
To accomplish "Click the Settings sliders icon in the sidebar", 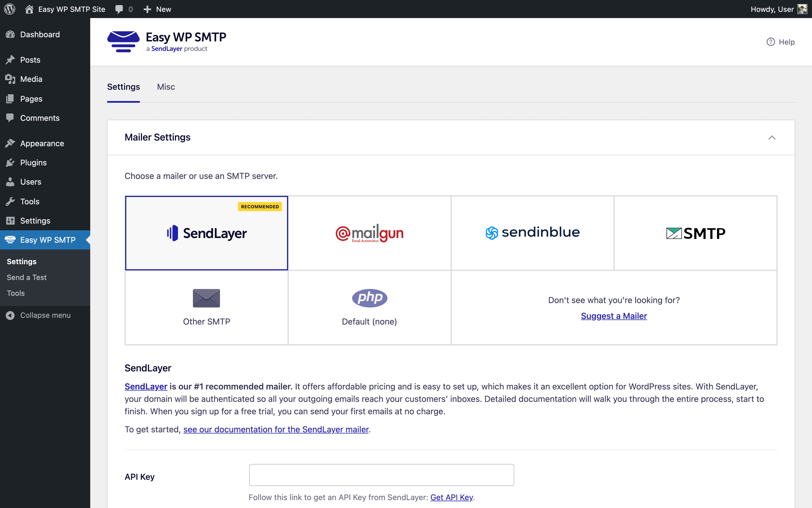I will (x=10, y=221).
